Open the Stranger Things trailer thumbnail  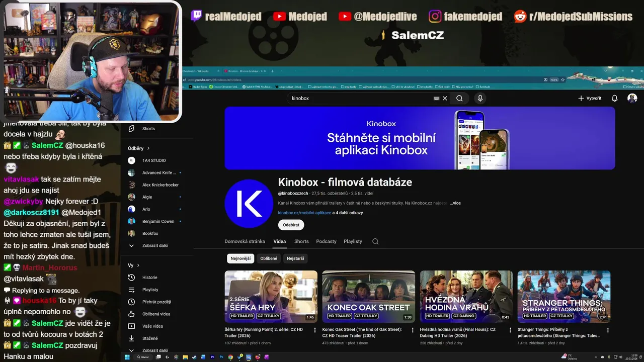pos(563,297)
